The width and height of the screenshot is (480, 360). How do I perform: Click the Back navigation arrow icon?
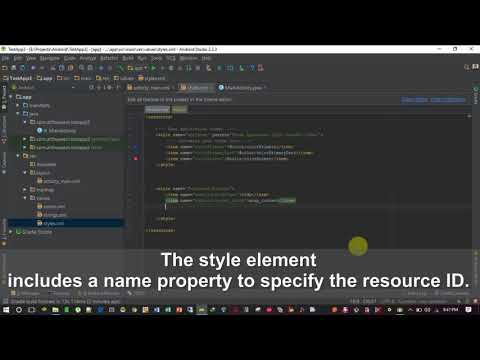tap(101, 68)
